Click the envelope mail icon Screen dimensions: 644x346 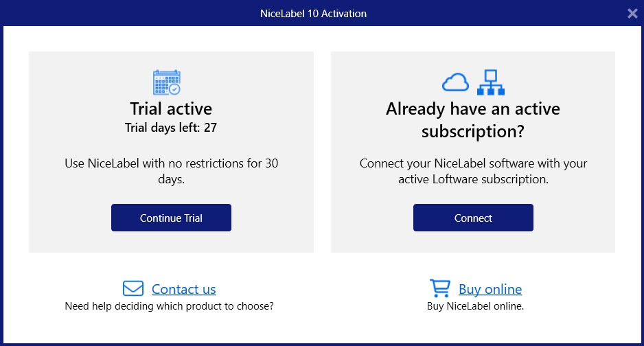pos(133,288)
